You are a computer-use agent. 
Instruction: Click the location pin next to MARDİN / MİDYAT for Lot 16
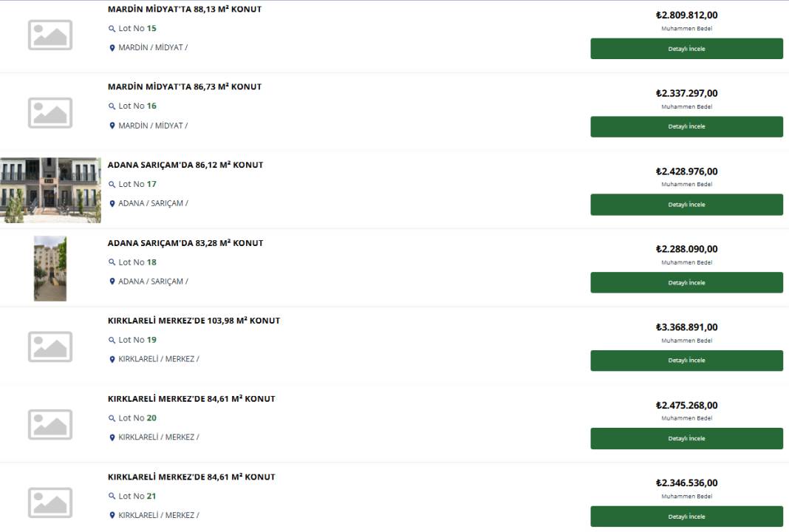[112, 126]
